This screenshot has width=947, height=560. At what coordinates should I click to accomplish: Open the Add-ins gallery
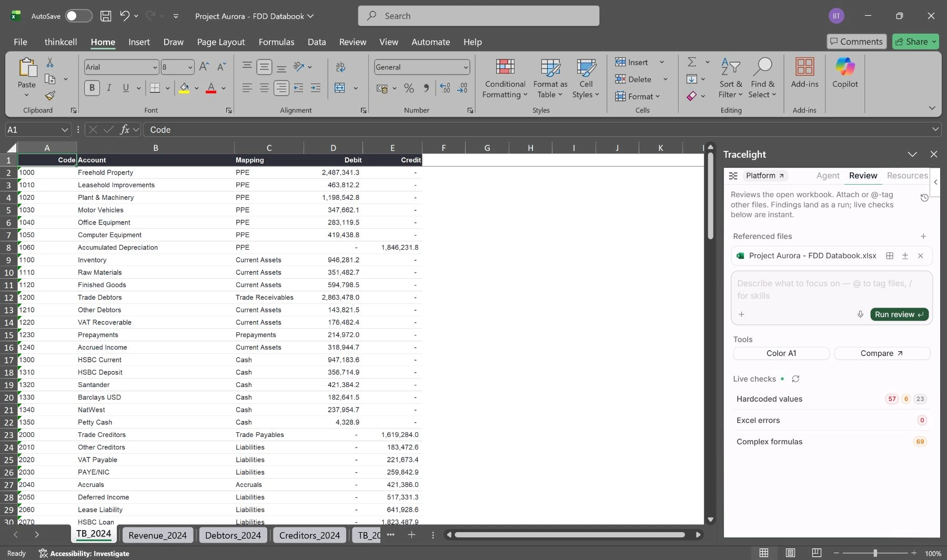(804, 73)
